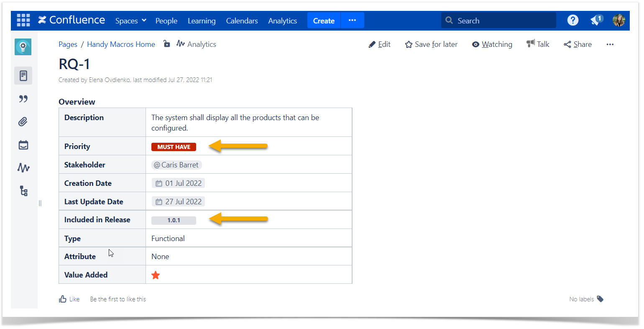Open notifications megaphone icon

596,20
